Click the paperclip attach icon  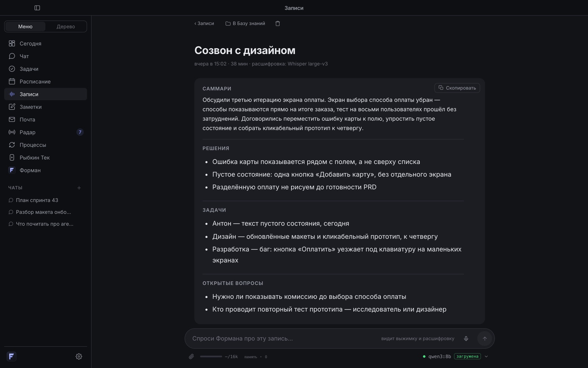click(191, 357)
